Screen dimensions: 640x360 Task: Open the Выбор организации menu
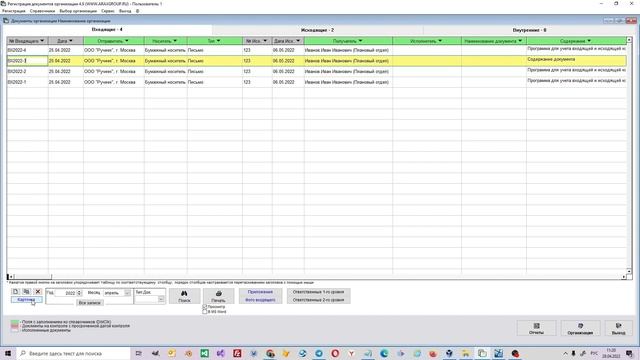[78, 11]
